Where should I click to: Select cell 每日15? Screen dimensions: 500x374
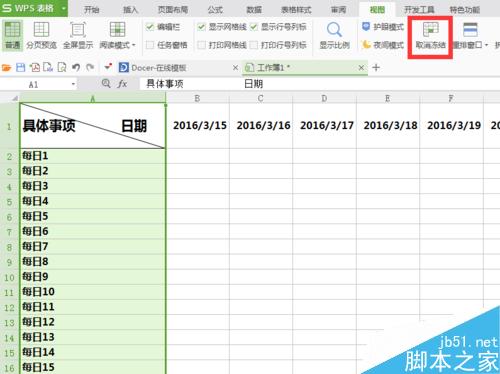pyautogui.click(x=93, y=367)
